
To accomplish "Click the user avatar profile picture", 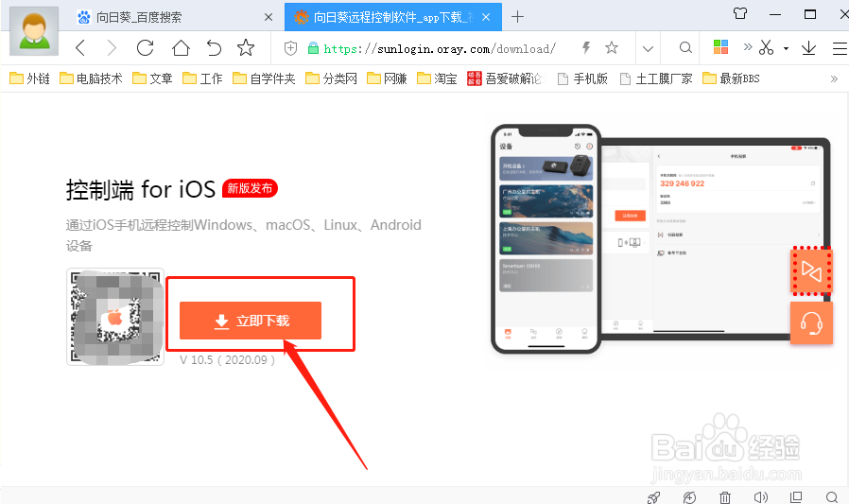I will click(34, 31).
